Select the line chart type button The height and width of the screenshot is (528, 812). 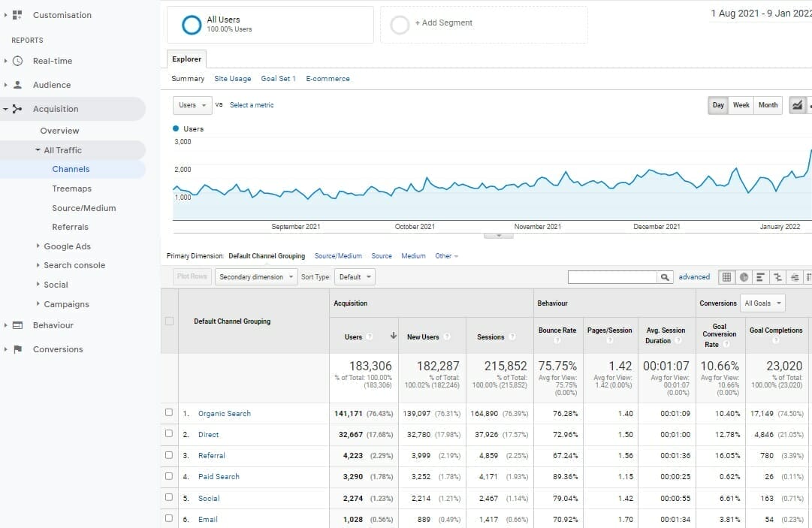coord(797,105)
